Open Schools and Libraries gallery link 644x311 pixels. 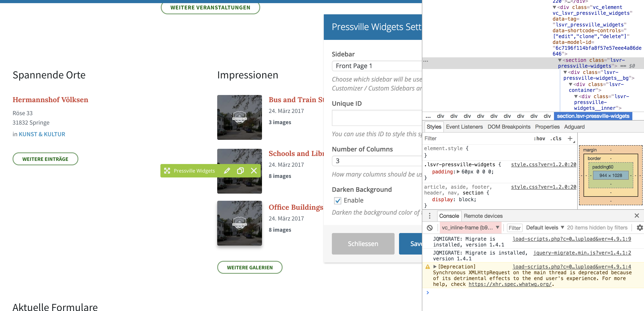coord(296,153)
